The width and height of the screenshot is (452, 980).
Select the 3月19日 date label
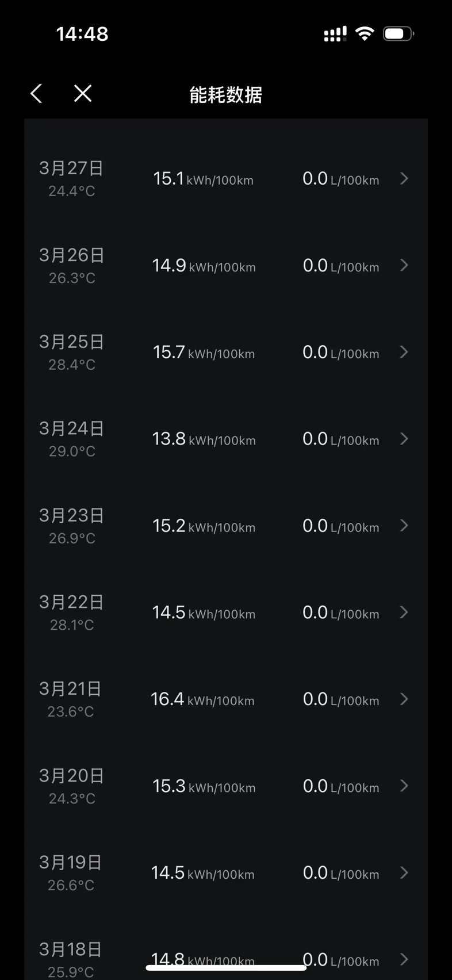coord(71,862)
